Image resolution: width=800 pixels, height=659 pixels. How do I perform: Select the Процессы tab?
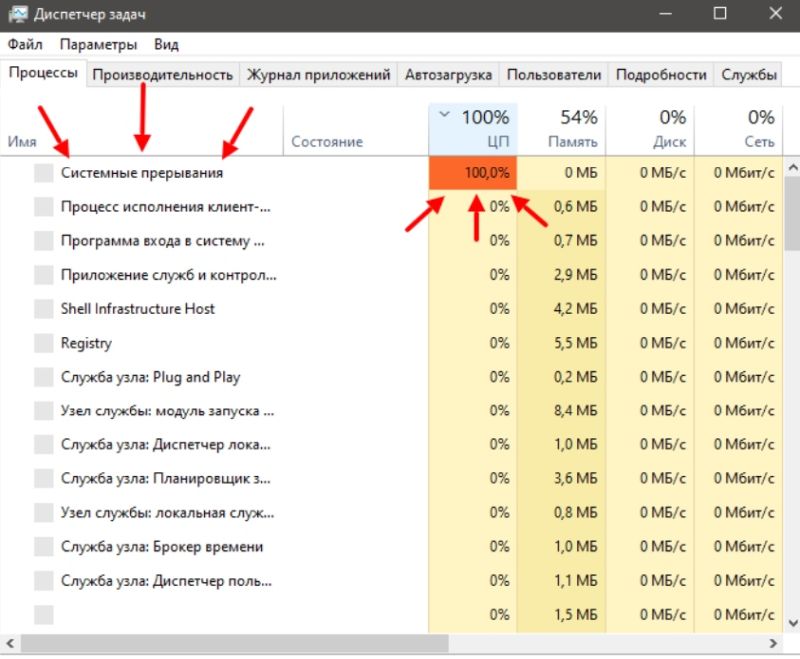[x=44, y=73]
